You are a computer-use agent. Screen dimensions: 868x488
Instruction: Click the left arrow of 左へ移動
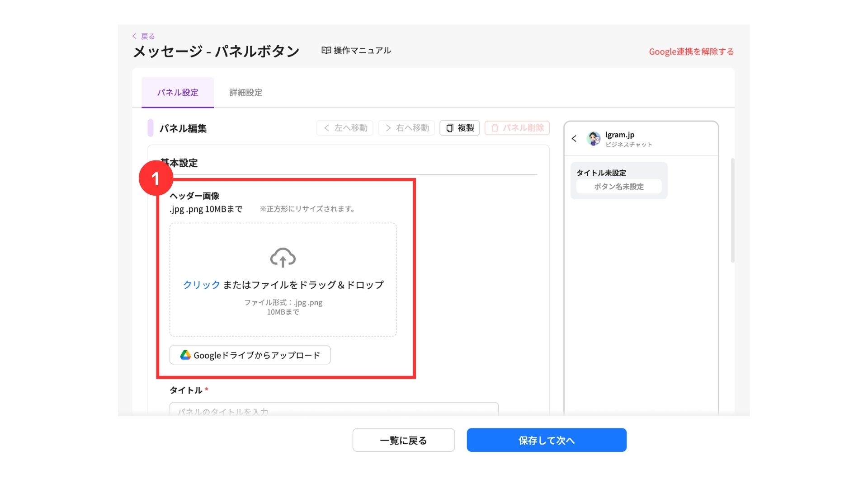(326, 128)
